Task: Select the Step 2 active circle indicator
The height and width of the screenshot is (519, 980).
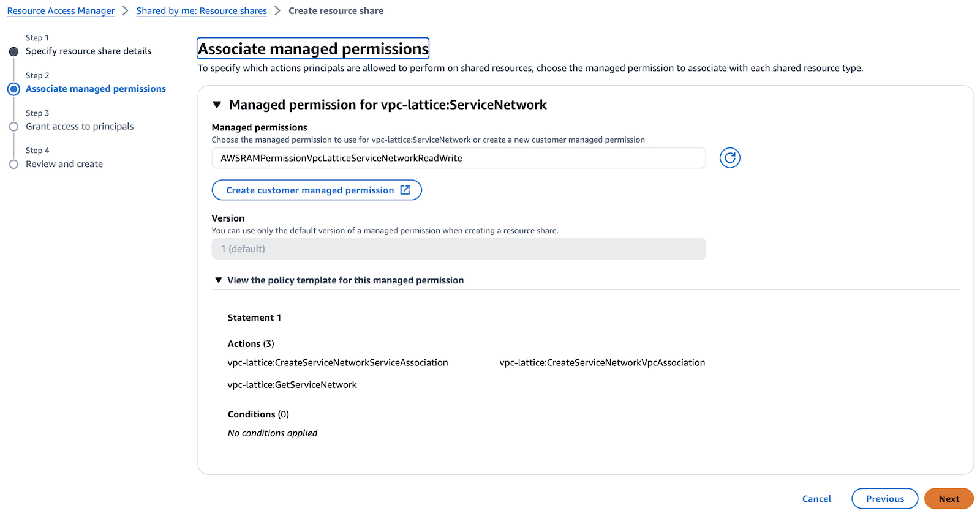Action: tap(13, 89)
